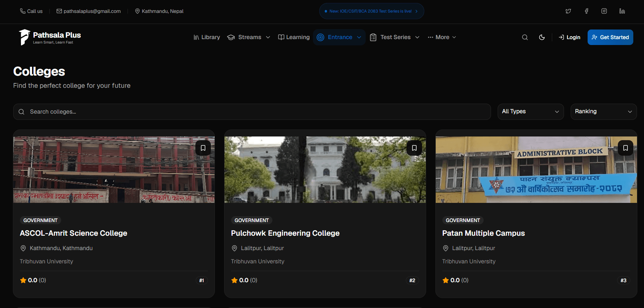644x308 pixels.
Task: Bookmark Pulchowk Engineering College
Action: coord(414,148)
